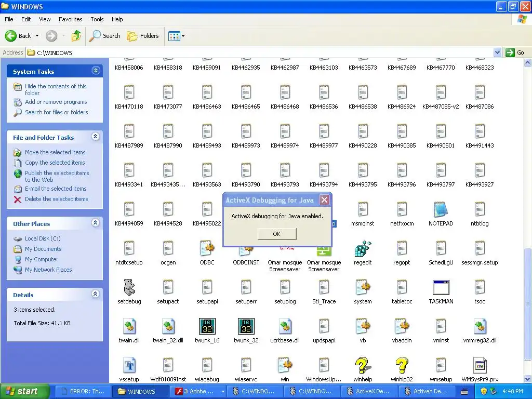
Task: Click the security shield tray icon
Action: (x=484, y=391)
